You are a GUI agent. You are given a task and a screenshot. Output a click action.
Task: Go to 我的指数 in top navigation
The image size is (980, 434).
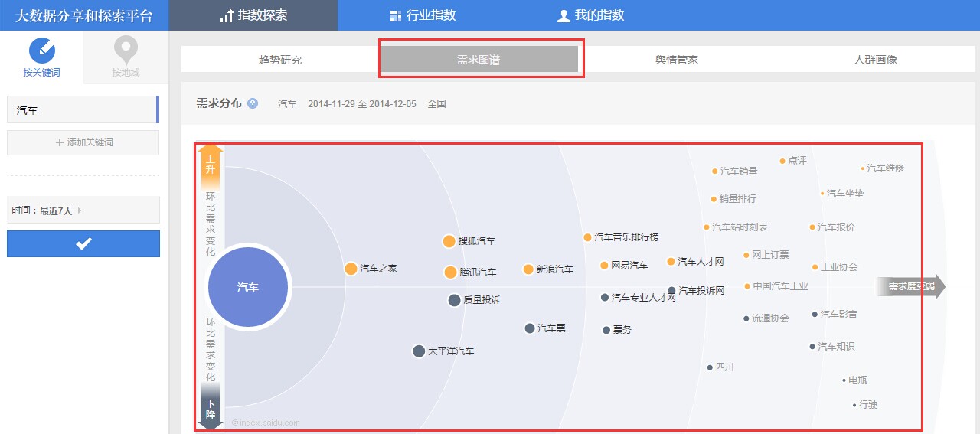(x=590, y=15)
